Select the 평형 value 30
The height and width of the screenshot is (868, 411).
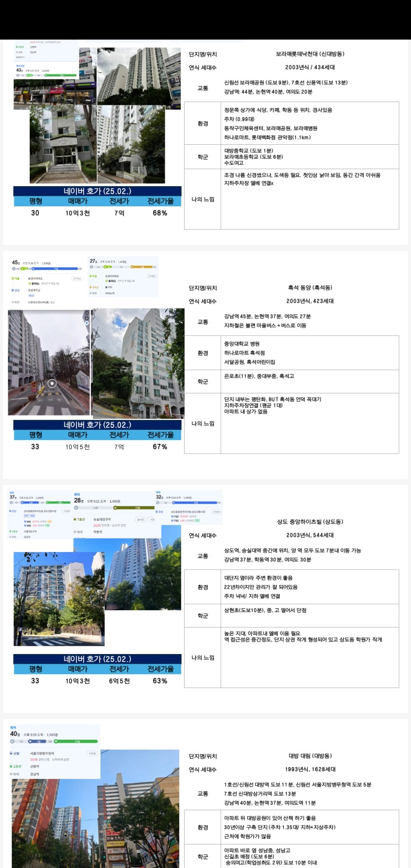35,213
